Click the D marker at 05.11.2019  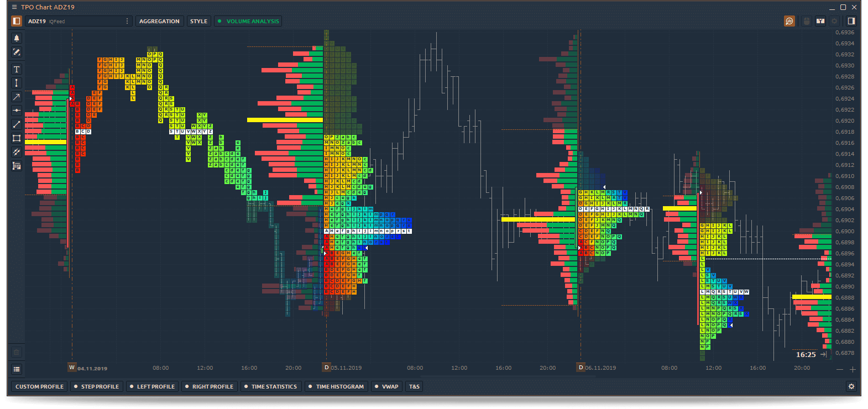pyautogui.click(x=327, y=368)
